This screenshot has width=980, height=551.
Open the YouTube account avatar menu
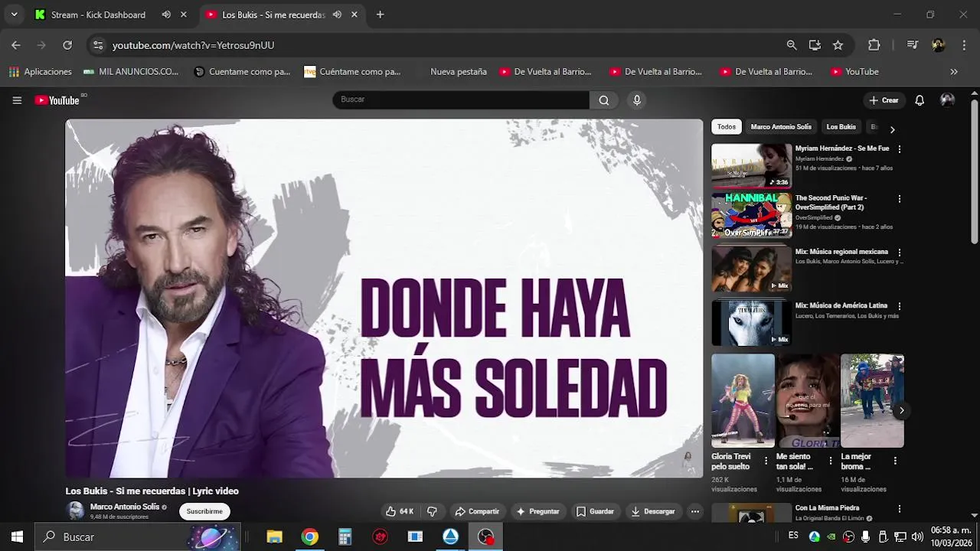(947, 100)
